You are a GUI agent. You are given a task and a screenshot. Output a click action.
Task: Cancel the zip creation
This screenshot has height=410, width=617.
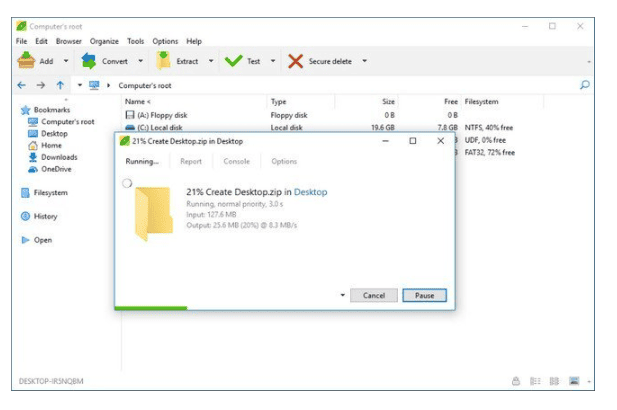pyautogui.click(x=374, y=295)
